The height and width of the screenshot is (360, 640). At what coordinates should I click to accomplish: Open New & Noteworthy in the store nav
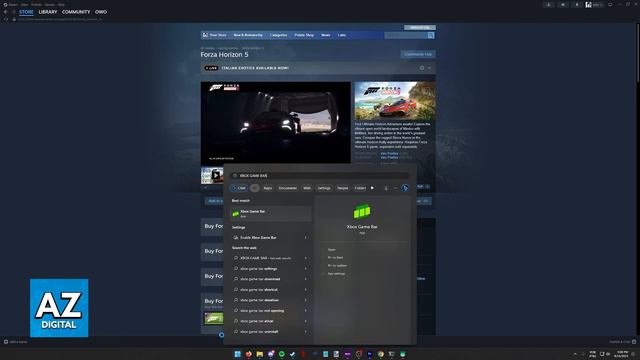[x=248, y=35]
